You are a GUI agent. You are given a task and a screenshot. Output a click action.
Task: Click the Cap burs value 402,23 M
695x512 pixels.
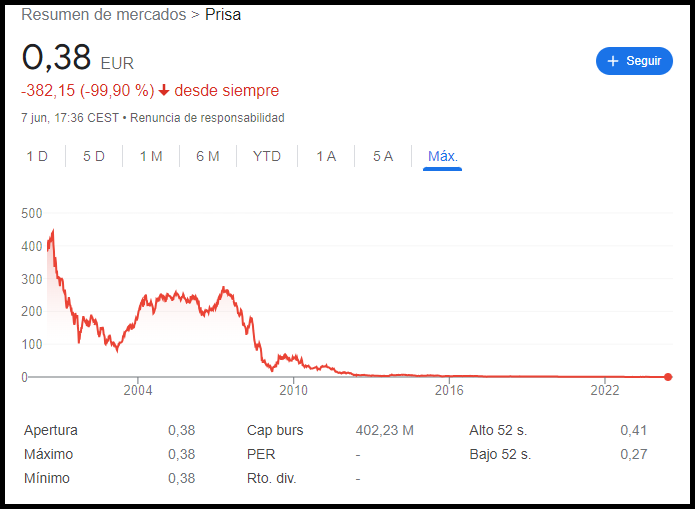[x=385, y=431]
